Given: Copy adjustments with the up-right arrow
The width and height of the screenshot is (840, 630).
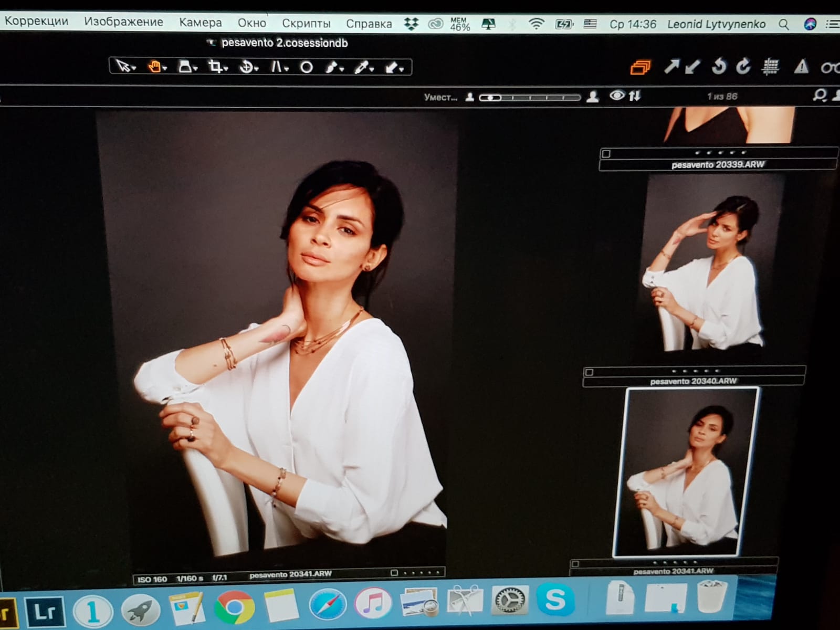Looking at the screenshot, I should (671, 66).
